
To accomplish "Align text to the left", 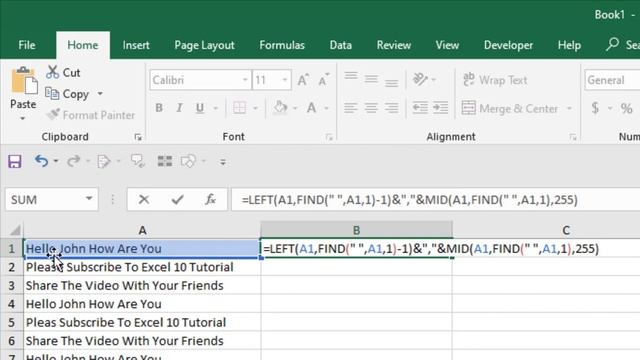I will [x=351, y=108].
